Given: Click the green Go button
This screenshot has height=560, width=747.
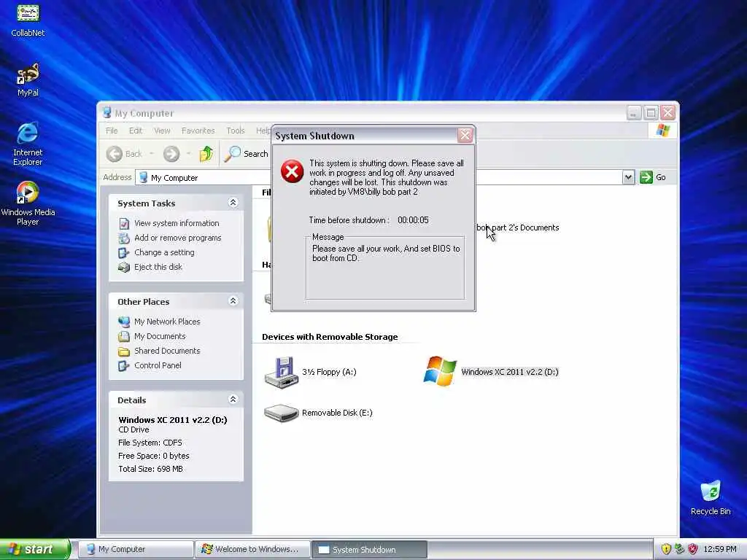Looking at the screenshot, I should pos(653,177).
